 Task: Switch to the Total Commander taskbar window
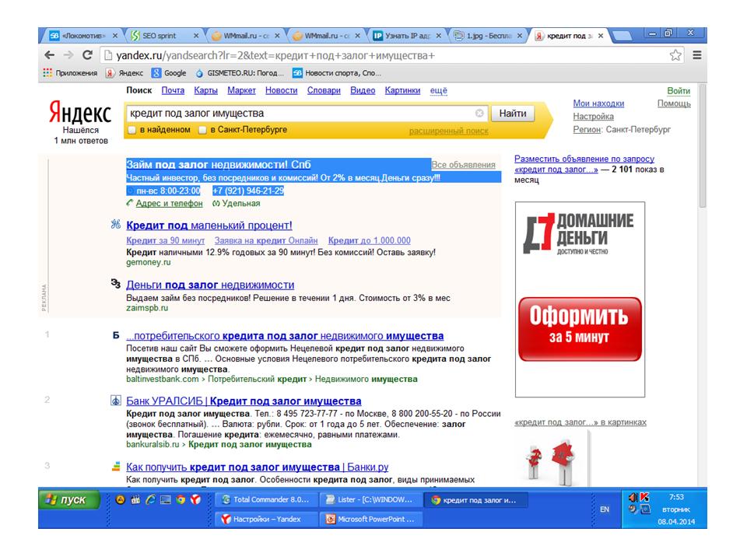266,499
